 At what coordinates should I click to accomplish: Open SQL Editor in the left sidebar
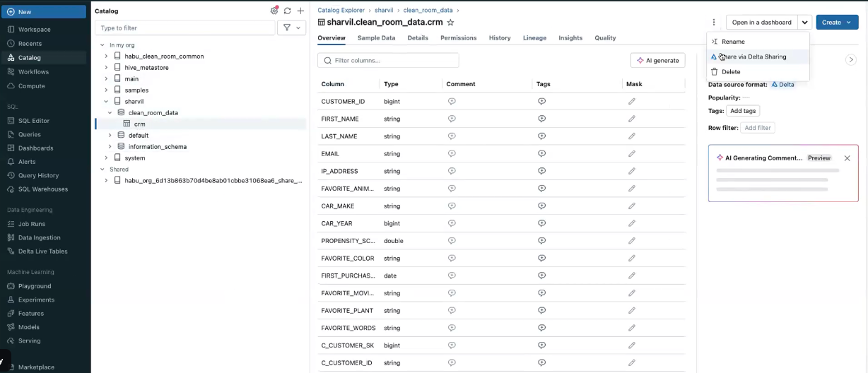click(x=34, y=121)
